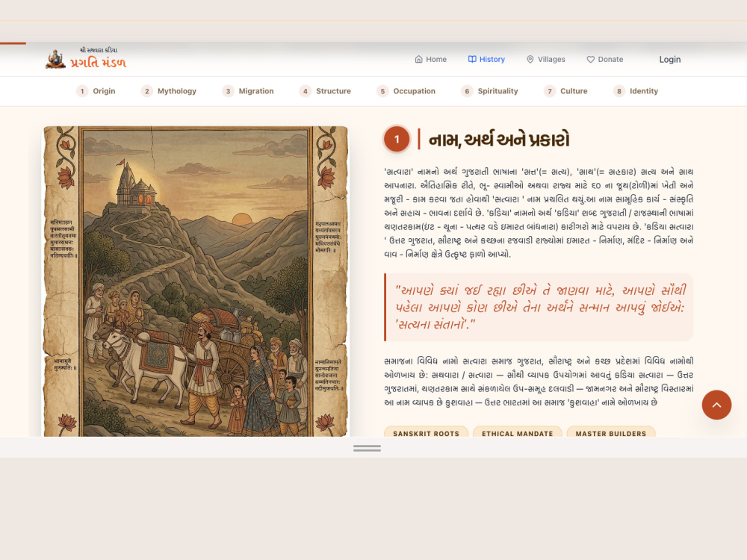Click the Login button
The width and height of the screenshot is (747, 560).
[x=670, y=60]
